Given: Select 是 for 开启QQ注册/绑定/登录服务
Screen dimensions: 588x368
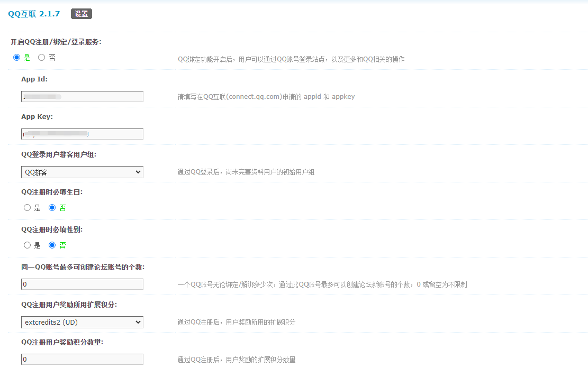Looking at the screenshot, I should (16, 57).
